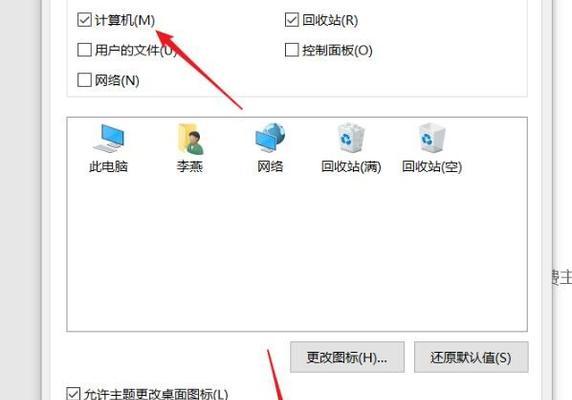
Task: Select the empty recycle bin icon
Action: (x=432, y=138)
